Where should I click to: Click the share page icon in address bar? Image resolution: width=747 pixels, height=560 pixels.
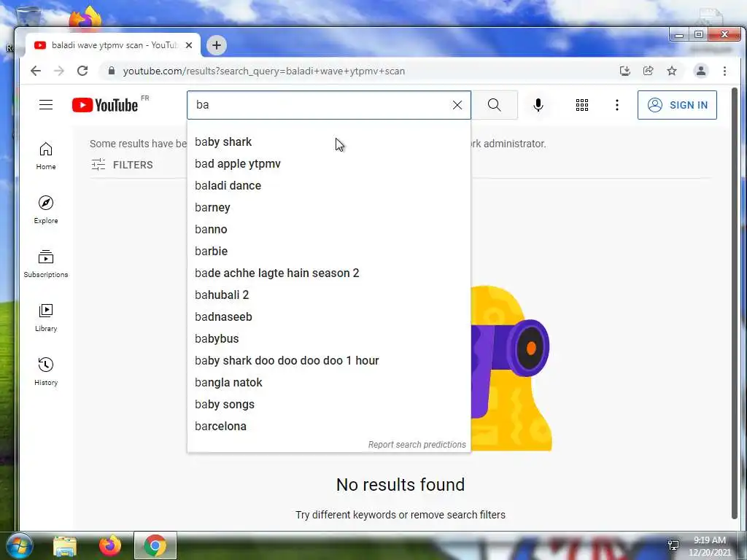(649, 71)
